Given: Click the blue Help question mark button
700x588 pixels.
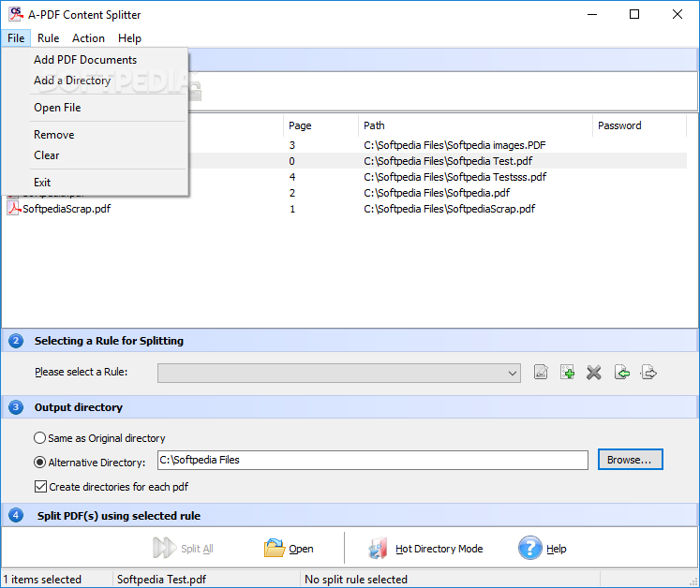Looking at the screenshot, I should click(x=542, y=548).
